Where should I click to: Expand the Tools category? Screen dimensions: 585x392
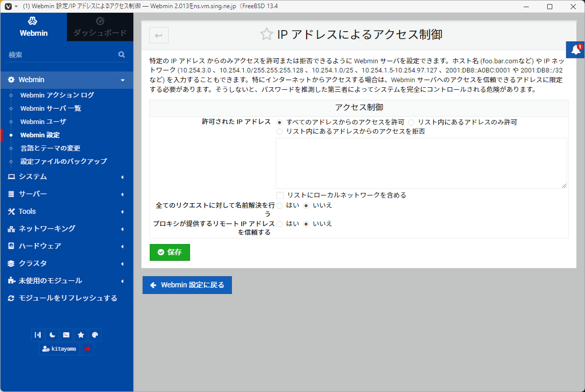pos(67,211)
